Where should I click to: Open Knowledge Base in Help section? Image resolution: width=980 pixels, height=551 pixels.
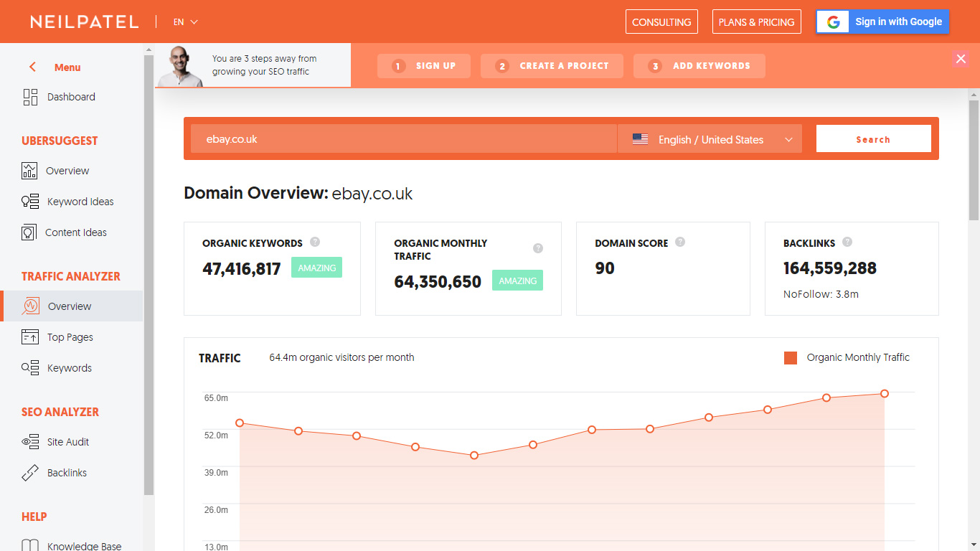(x=84, y=546)
